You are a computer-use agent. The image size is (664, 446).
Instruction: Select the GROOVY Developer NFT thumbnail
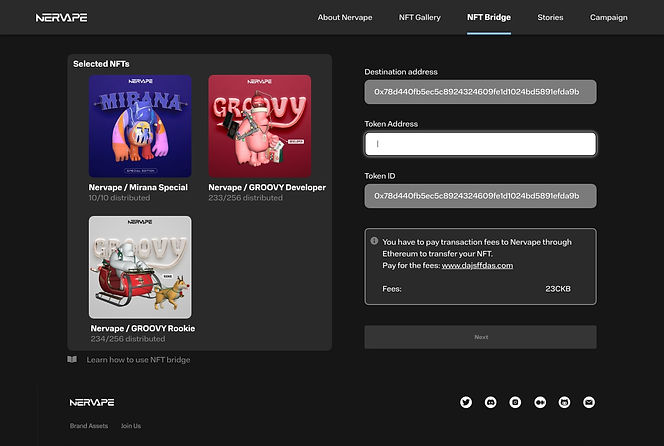pyautogui.click(x=260, y=126)
